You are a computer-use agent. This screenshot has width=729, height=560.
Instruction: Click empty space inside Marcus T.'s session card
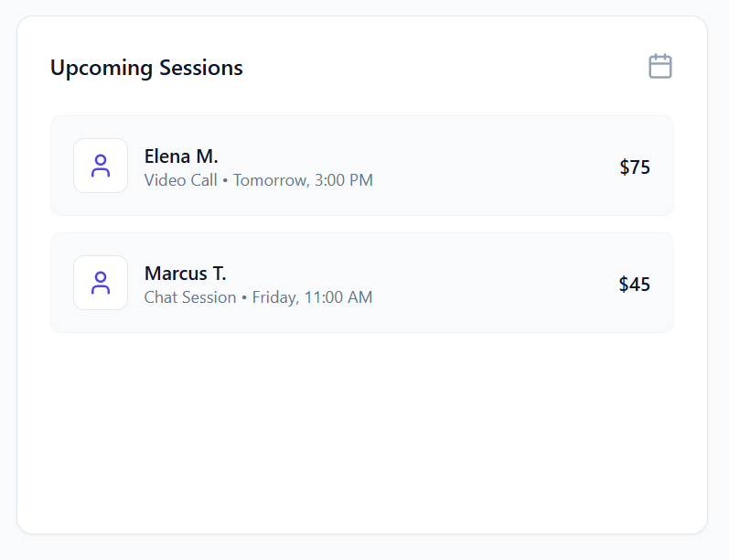click(494, 284)
